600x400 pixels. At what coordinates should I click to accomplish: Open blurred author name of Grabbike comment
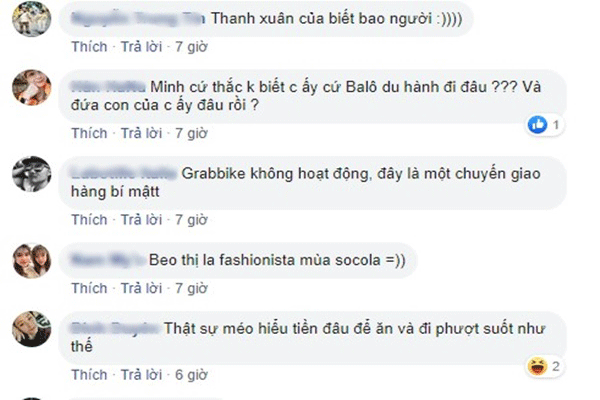point(124,174)
